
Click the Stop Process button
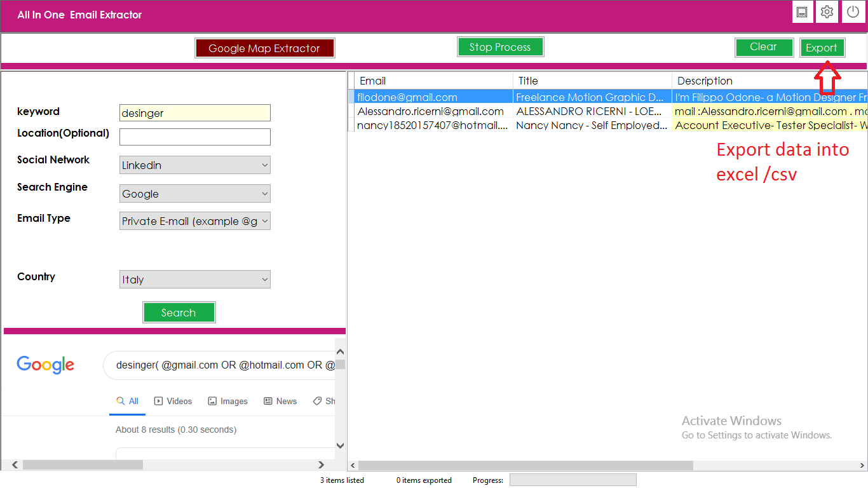pos(500,47)
